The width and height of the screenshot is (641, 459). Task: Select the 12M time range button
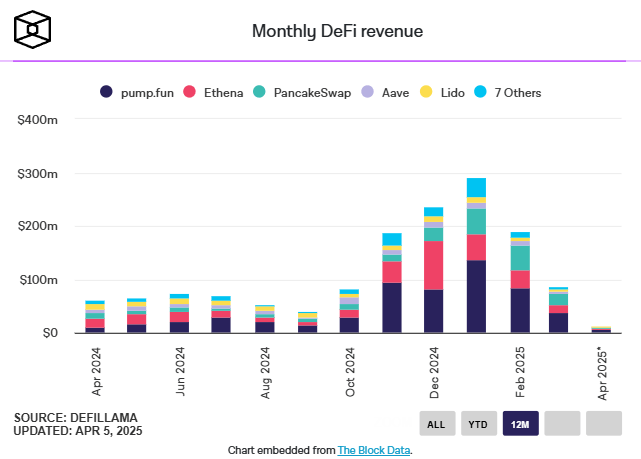520,424
